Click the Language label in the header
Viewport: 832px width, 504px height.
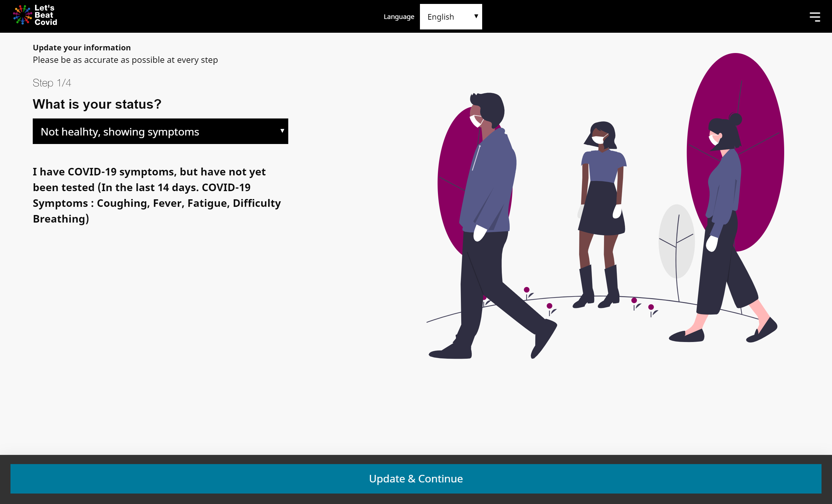(399, 16)
